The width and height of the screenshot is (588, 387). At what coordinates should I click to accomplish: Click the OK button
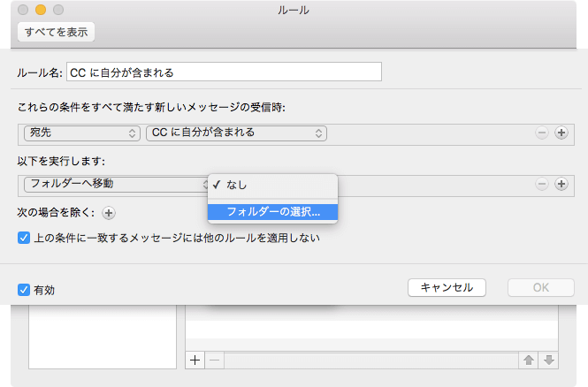pos(541,288)
